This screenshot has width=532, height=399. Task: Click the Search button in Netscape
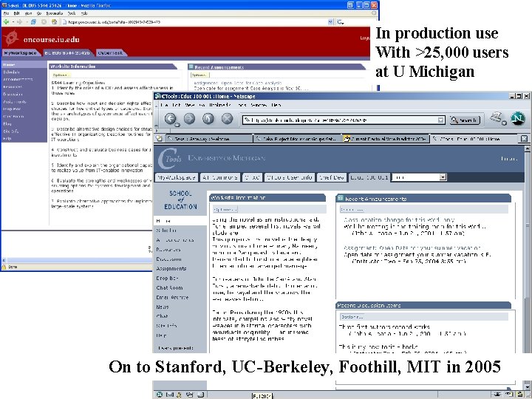(465, 120)
